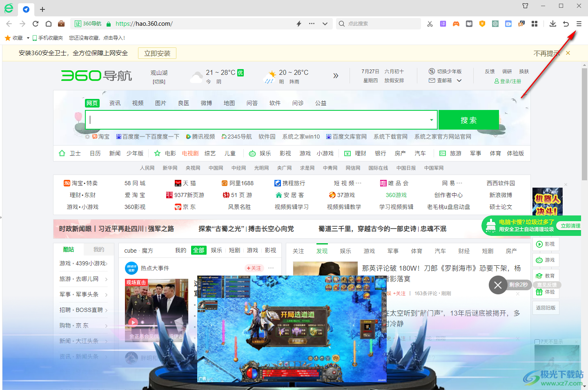Click the lightning speed-mode icon in address bar
Image resolution: width=588 pixels, height=390 pixels.
299,24
